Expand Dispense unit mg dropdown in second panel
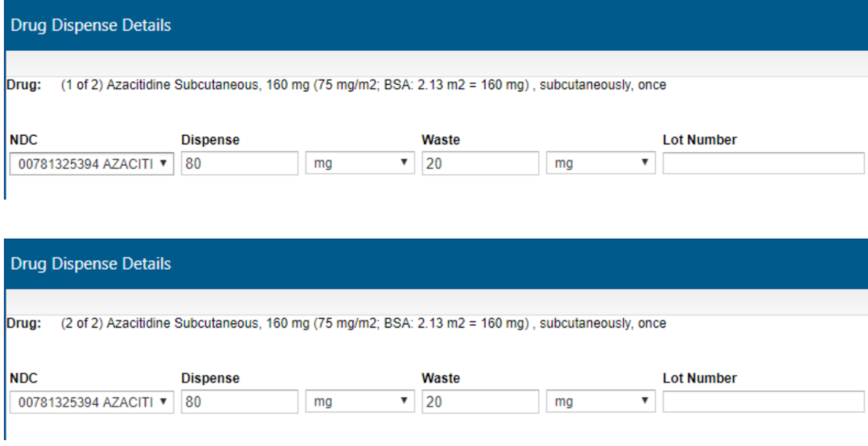This screenshot has height=446, width=868. point(359,402)
